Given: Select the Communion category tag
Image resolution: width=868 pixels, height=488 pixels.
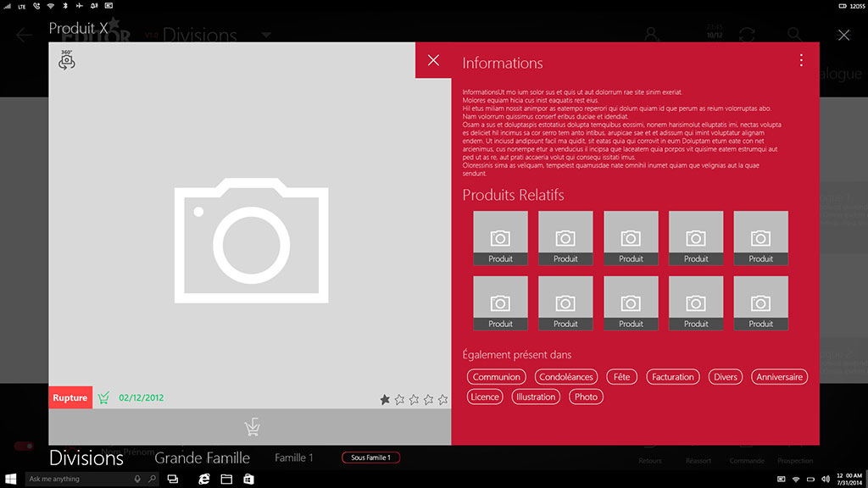Looking at the screenshot, I should pos(497,377).
